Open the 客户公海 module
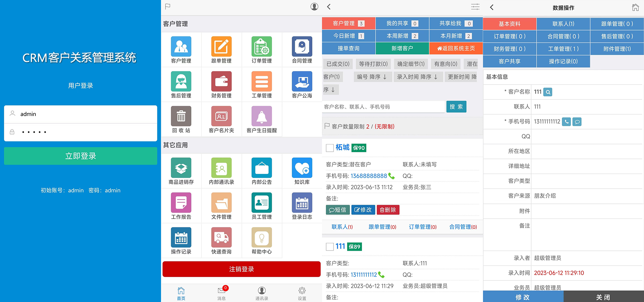 click(302, 84)
